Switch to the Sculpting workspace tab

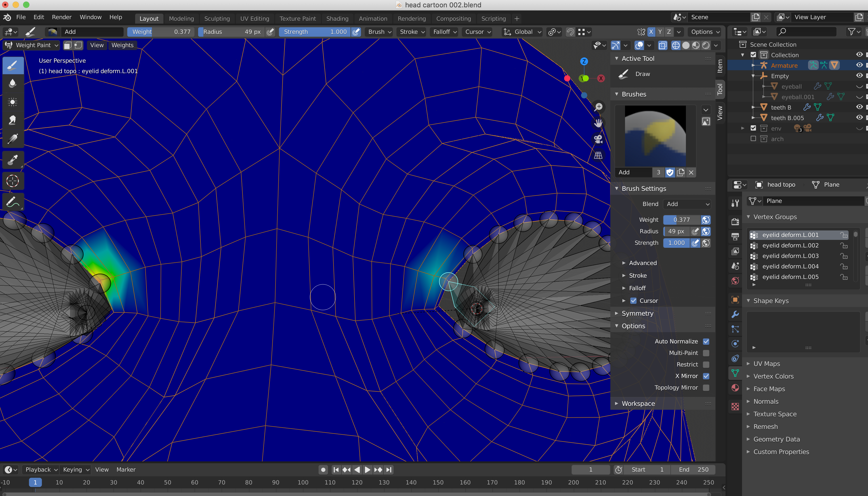tap(217, 19)
